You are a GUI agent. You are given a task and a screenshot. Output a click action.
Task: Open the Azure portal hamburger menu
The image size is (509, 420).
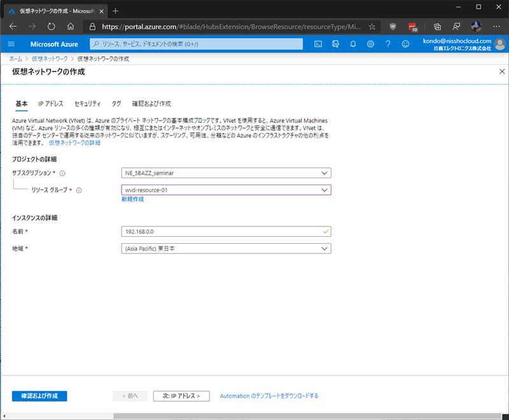[11, 44]
